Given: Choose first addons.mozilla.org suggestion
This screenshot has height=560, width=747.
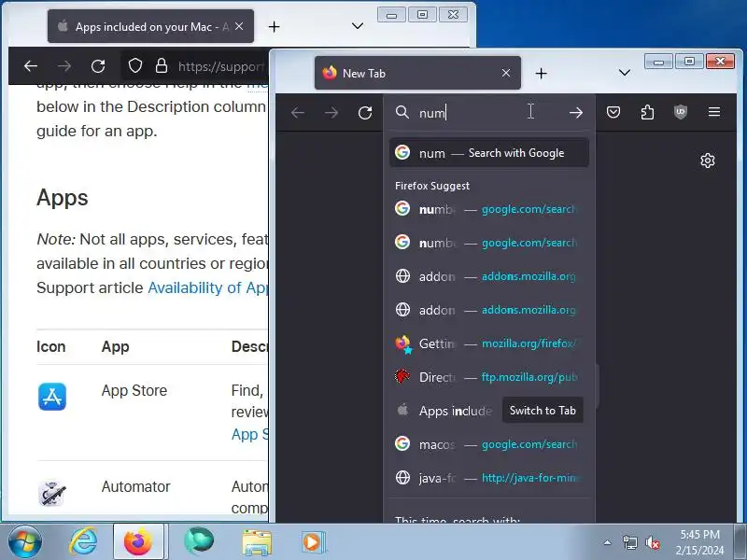Looking at the screenshot, I should point(489,276).
